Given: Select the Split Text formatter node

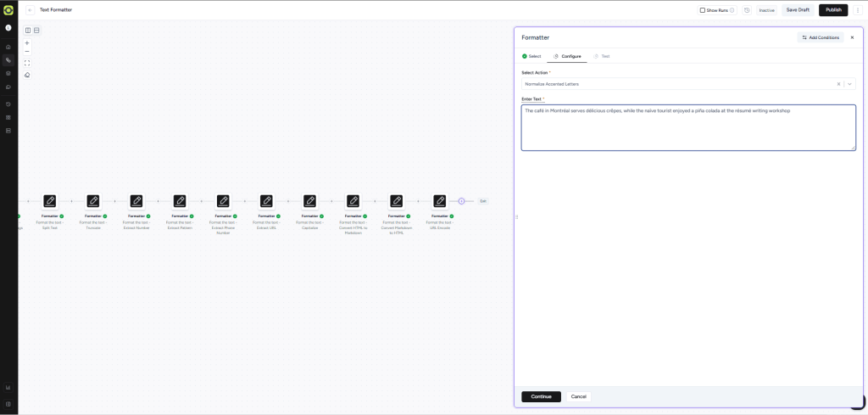Looking at the screenshot, I should click(x=50, y=201).
